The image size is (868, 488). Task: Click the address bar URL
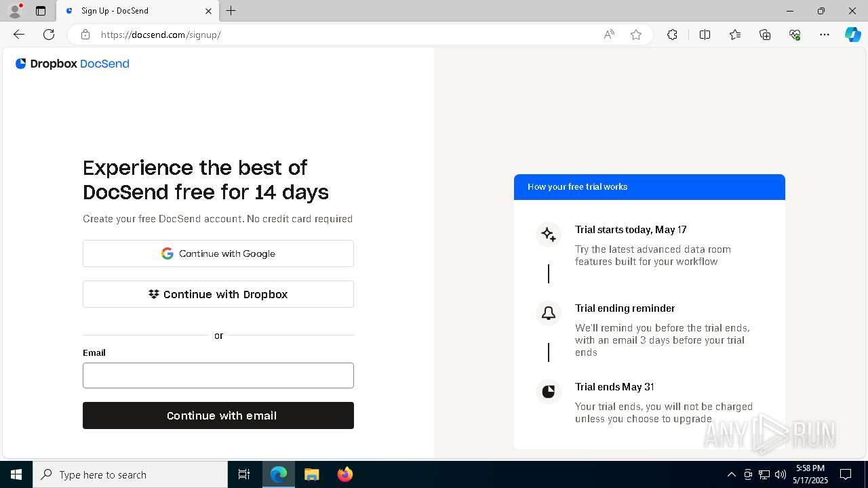point(161,35)
